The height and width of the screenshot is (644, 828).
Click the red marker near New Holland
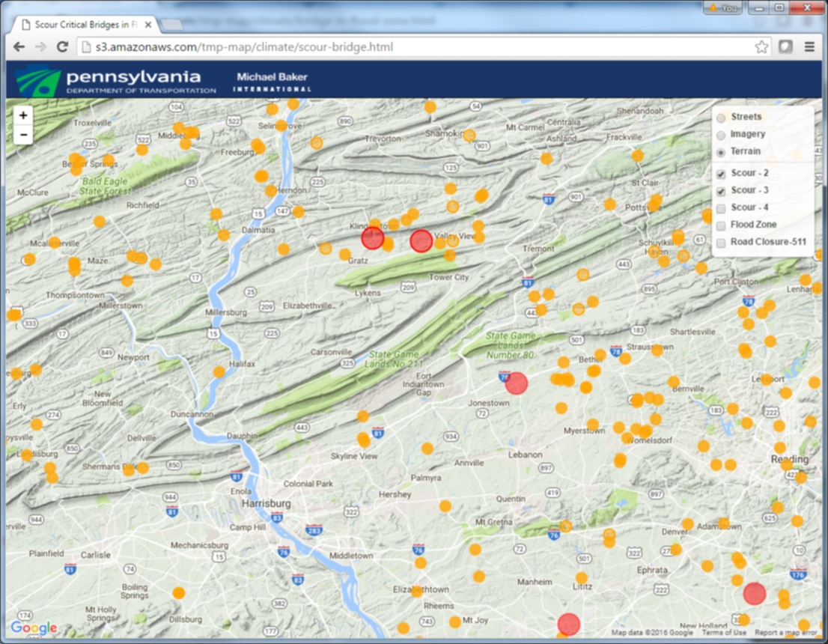[x=755, y=594]
